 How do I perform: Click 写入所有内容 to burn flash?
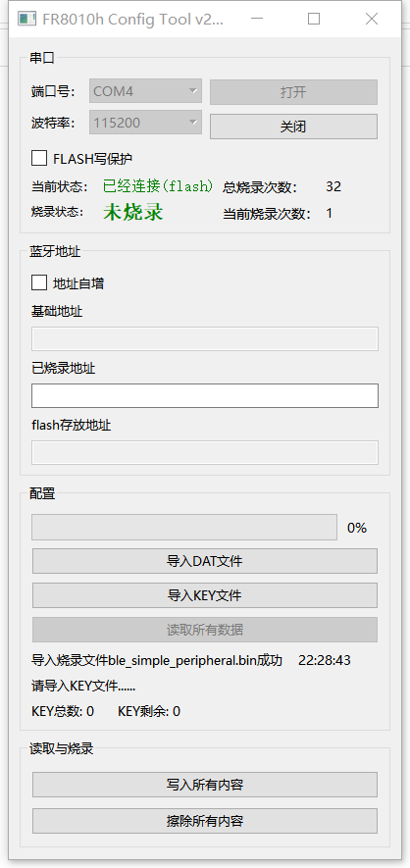(205, 785)
